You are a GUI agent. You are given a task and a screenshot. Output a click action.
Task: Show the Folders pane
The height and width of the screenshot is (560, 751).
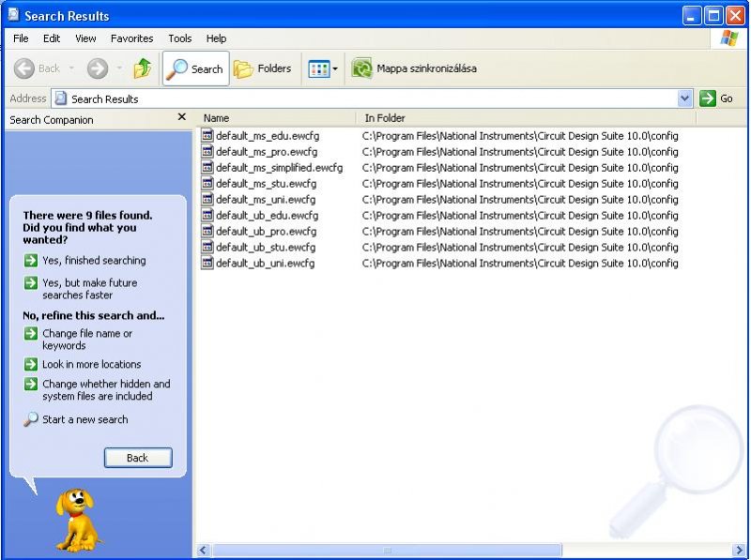263,68
